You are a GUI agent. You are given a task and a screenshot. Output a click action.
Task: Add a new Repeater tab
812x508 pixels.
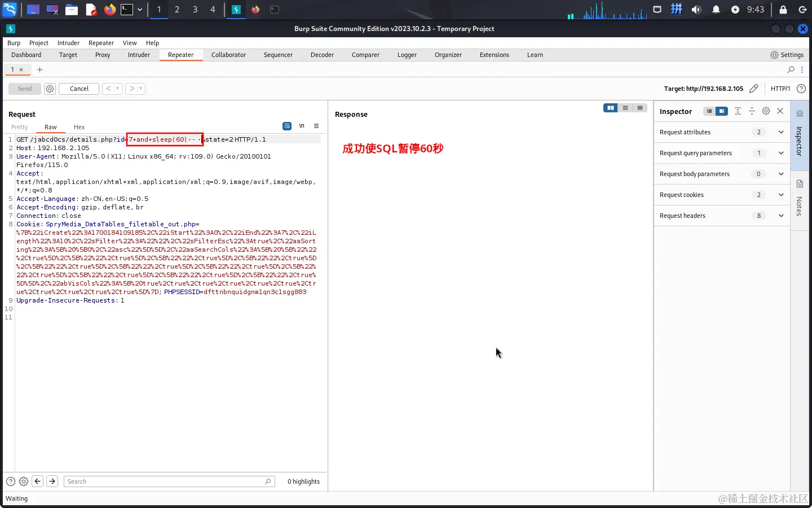click(39, 69)
